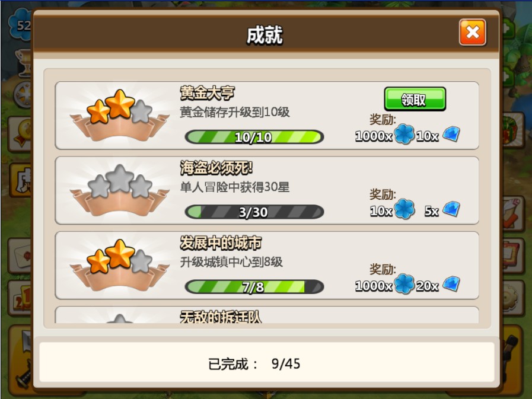Click the grey star badge of 海盗必须死!
The width and height of the screenshot is (532, 399).
coord(119,190)
